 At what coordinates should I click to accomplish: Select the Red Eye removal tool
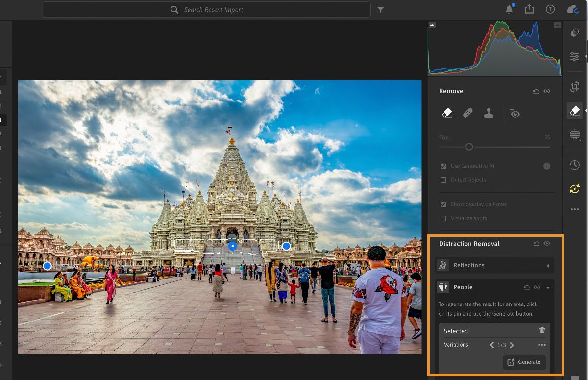point(514,112)
